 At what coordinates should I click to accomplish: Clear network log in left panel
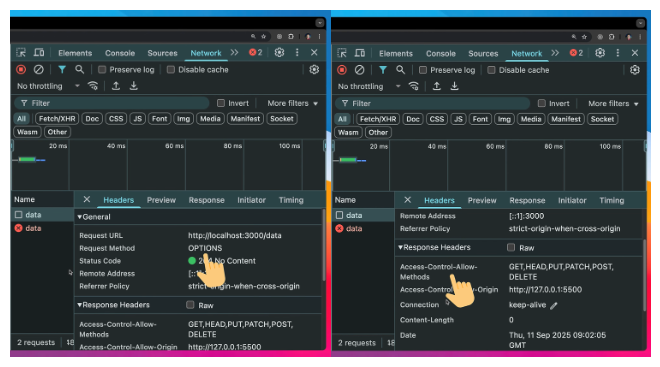(38, 69)
